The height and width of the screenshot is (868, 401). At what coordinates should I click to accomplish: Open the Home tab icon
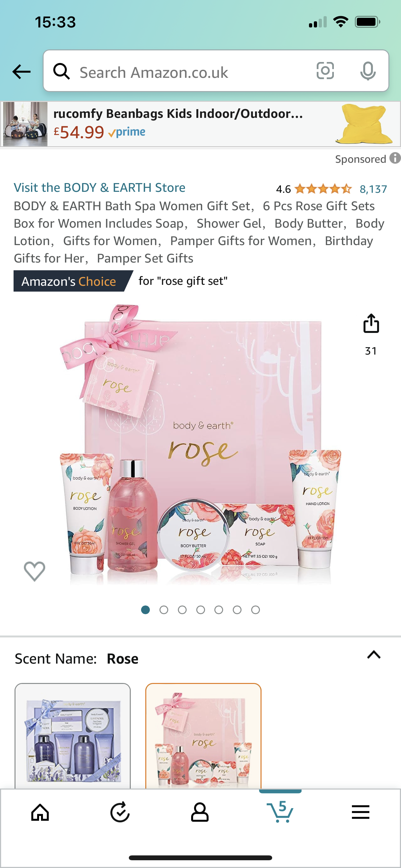(40, 812)
